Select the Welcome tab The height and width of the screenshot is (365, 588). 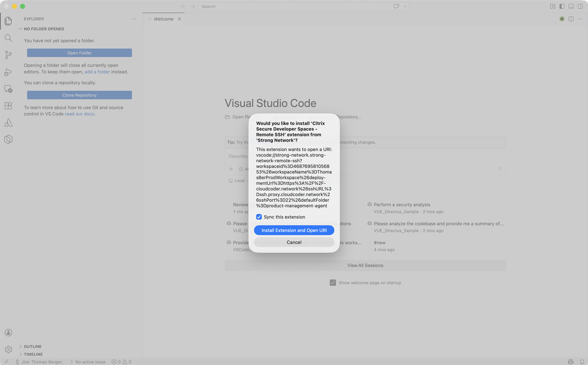(x=164, y=19)
